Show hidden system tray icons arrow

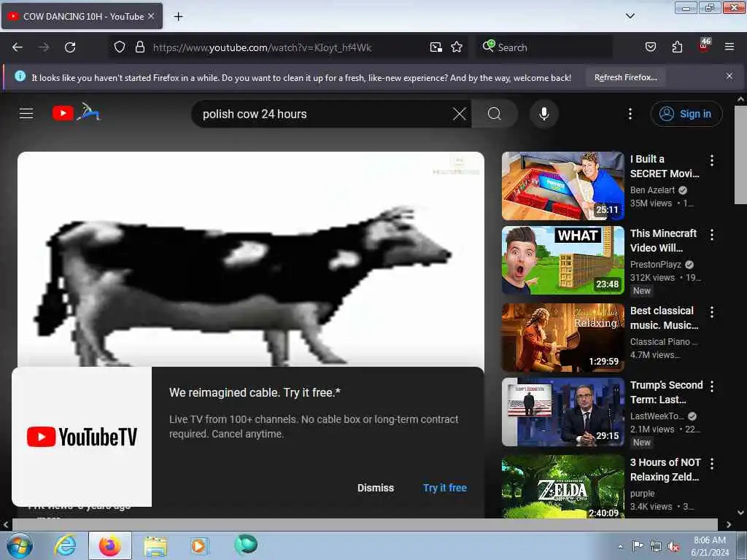coord(620,546)
